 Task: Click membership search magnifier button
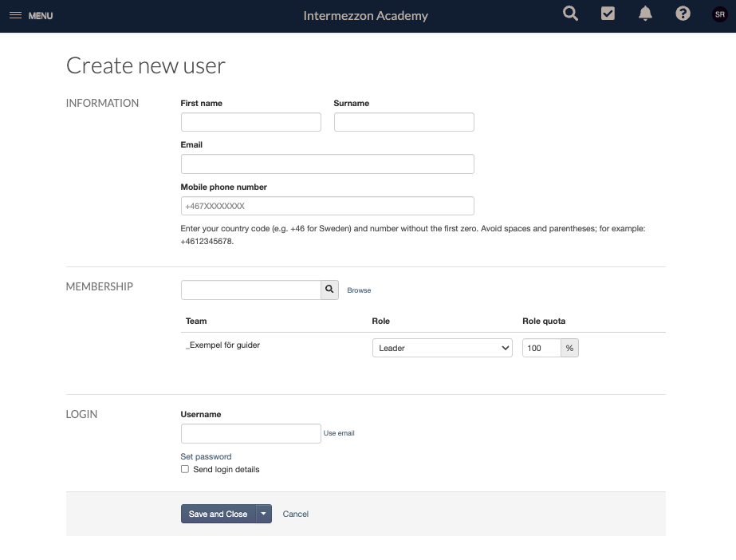[329, 290]
